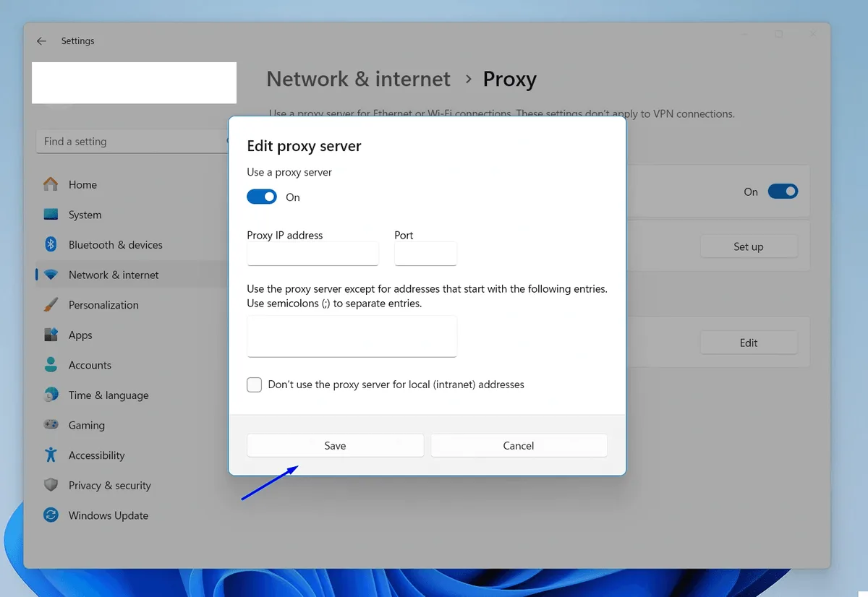
Task: Click the Set up button
Action: pos(749,246)
